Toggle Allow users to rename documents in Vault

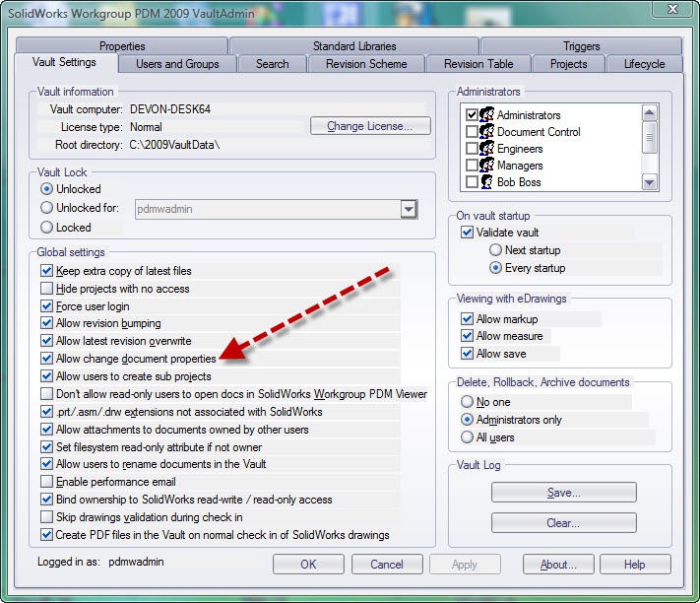(x=46, y=464)
